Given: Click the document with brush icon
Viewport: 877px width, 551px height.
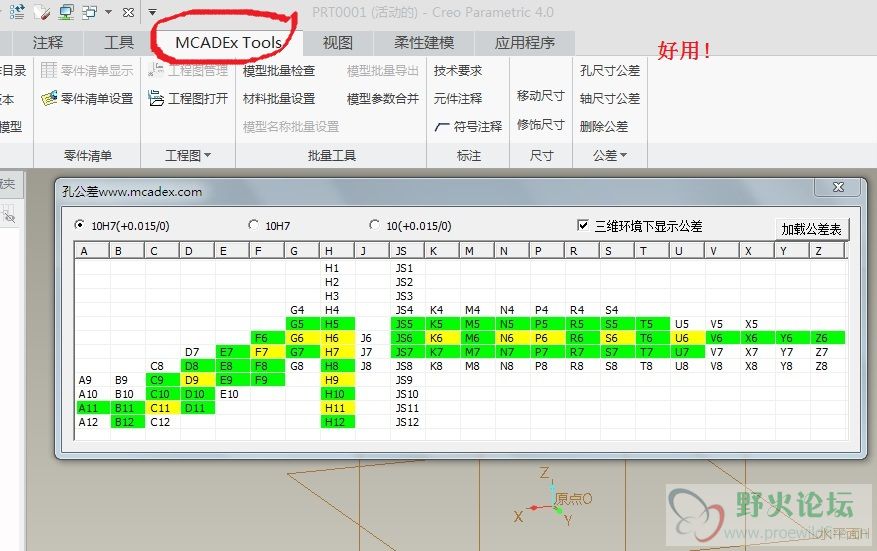Looking at the screenshot, I should pyautogui.click(x=42, y=12).
